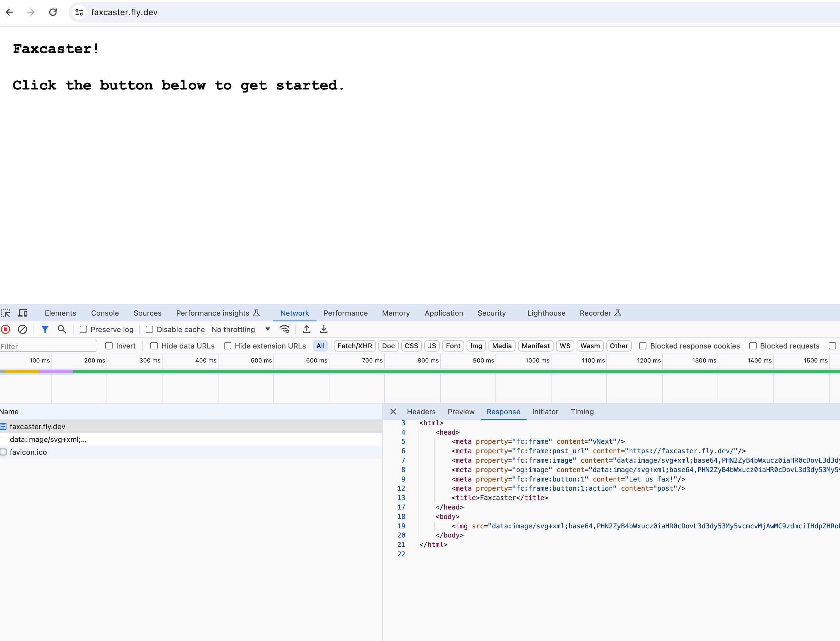The image size is (840, 641).
Task: Click the network Filter text field
Action: [48, 346]
